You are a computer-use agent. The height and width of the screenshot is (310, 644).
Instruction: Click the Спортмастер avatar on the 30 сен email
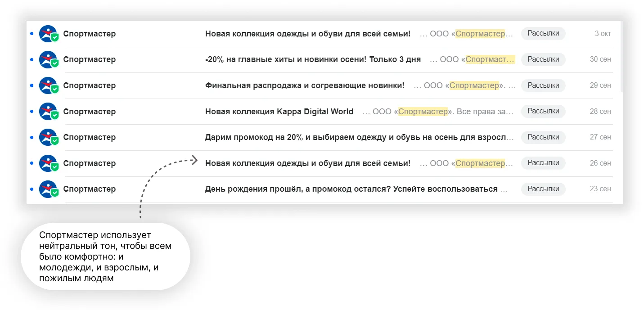[48, 59]
